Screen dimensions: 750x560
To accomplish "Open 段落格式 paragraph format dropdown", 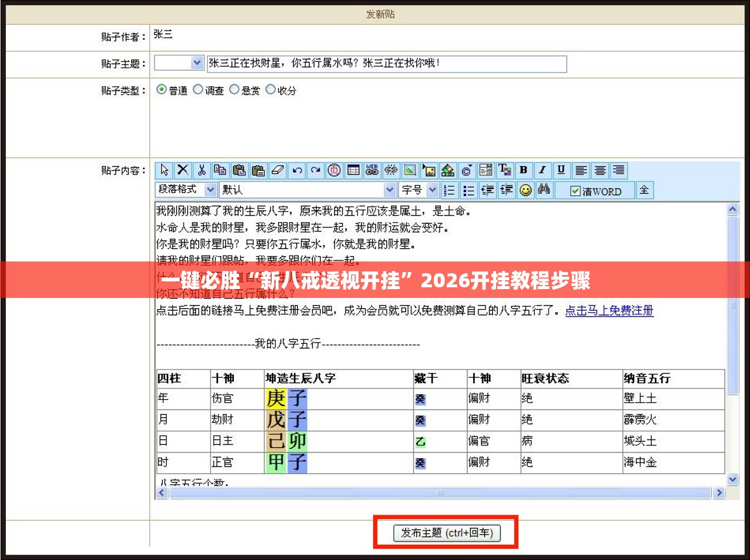I will tap(186, 189).
